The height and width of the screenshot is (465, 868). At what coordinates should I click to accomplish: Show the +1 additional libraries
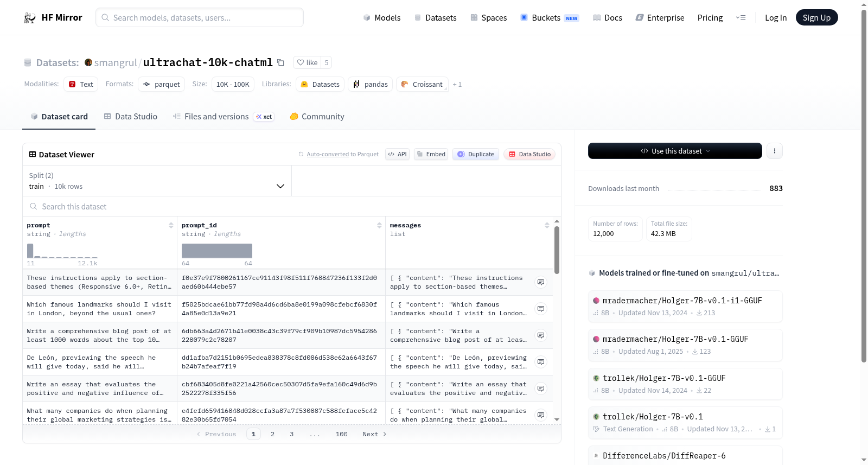click(x=457, y=84)
